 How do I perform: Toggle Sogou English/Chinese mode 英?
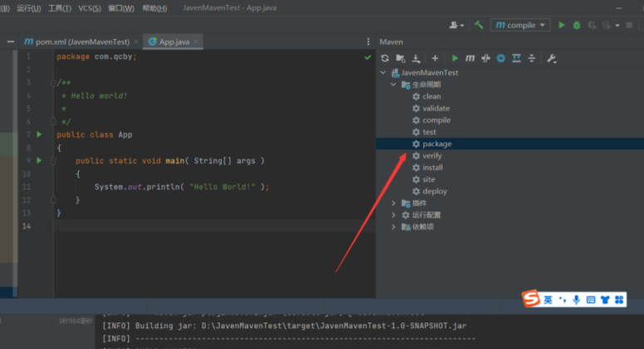click(x=548, y=300)
